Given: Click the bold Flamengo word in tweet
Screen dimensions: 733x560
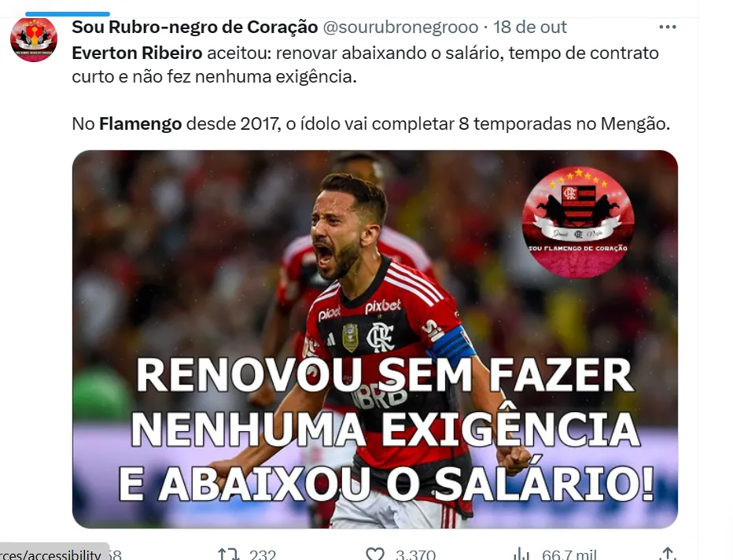Looking at the screenshot, I should coord(140,123).
